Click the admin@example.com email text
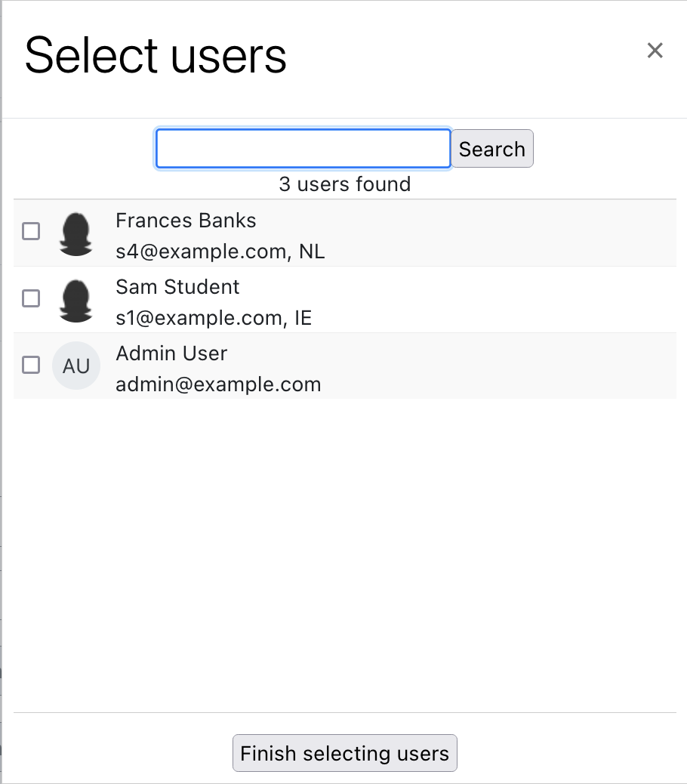This screenshot has width=687, height=784. click(218, 384)
